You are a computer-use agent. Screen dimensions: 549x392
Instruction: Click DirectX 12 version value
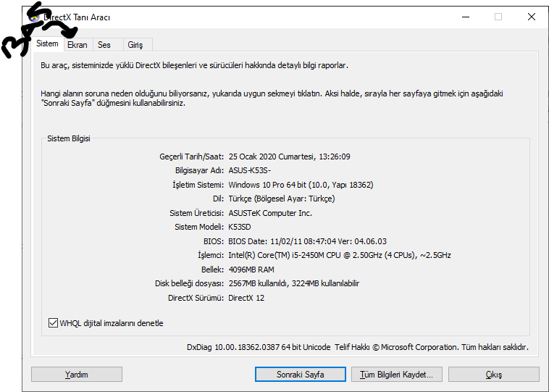pos(246,298)
